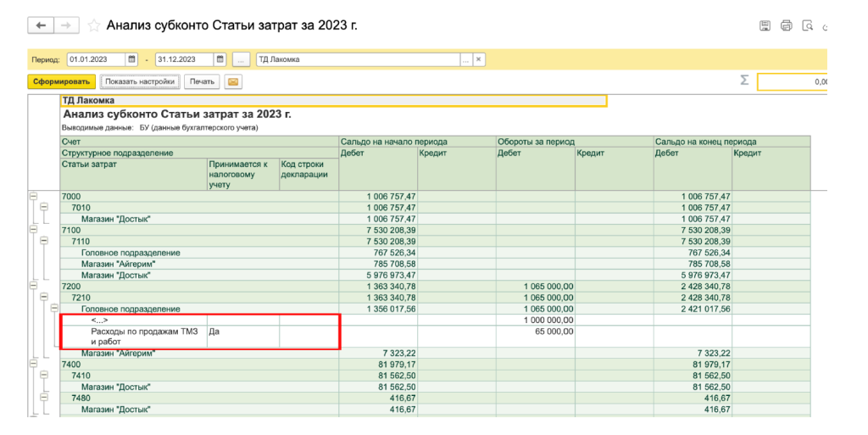This screenshot has height=435, width=868.
Task: Add report to favorites with star icon
Action: coord(94,26)
